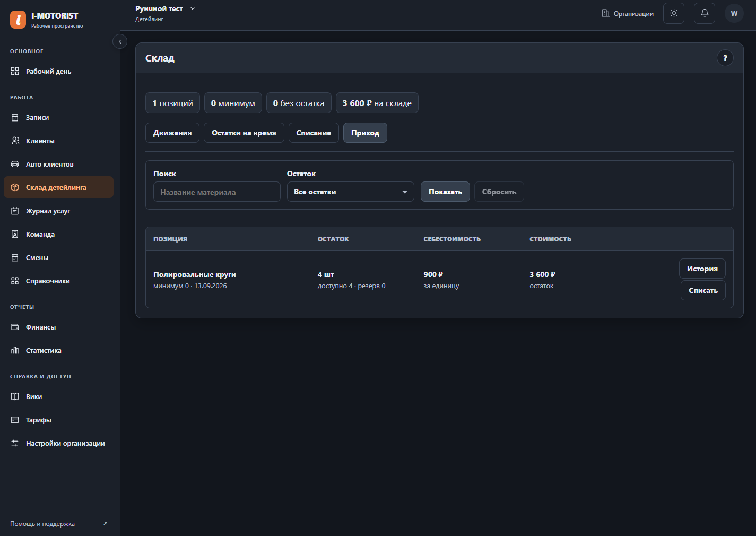Open the Списание section
Viewport: 756px width, 536px height.
click(314, 133)
